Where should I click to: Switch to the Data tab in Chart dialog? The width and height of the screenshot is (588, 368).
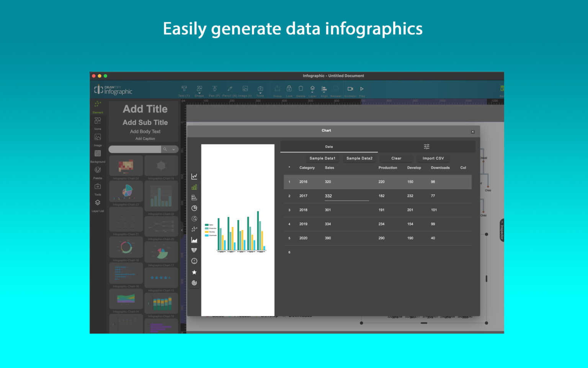(329, 146)
